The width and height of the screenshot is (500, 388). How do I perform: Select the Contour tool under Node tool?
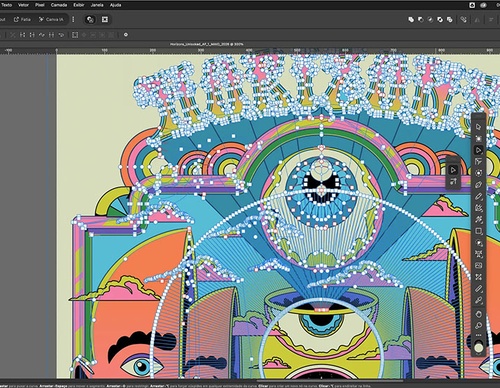point(479,162)
